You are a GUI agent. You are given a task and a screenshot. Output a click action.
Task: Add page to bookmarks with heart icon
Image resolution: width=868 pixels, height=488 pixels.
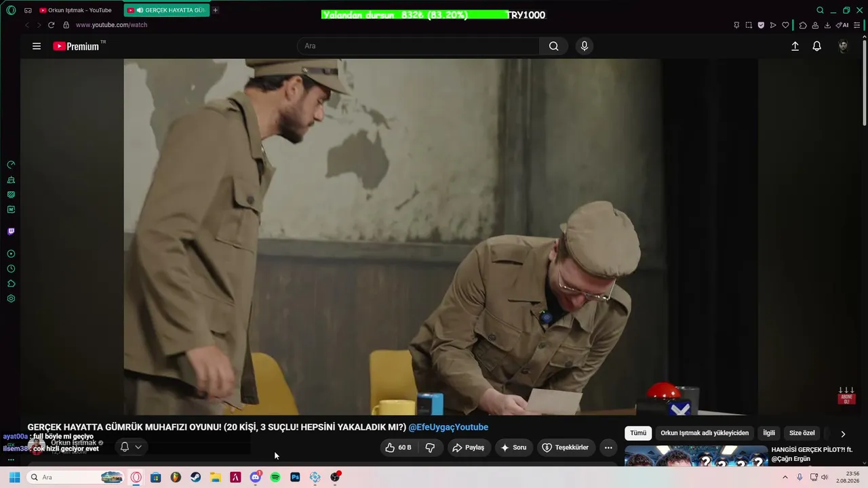tap(785, 25)
